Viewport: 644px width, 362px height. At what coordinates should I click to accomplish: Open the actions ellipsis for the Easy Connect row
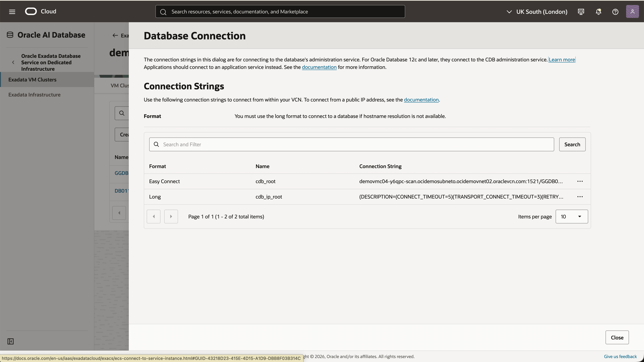[580, 181]
